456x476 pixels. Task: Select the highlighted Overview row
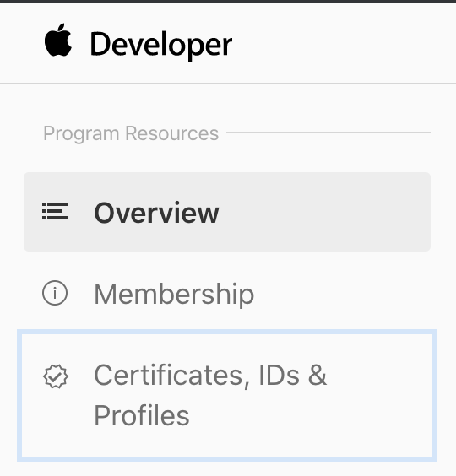(227, 212)
